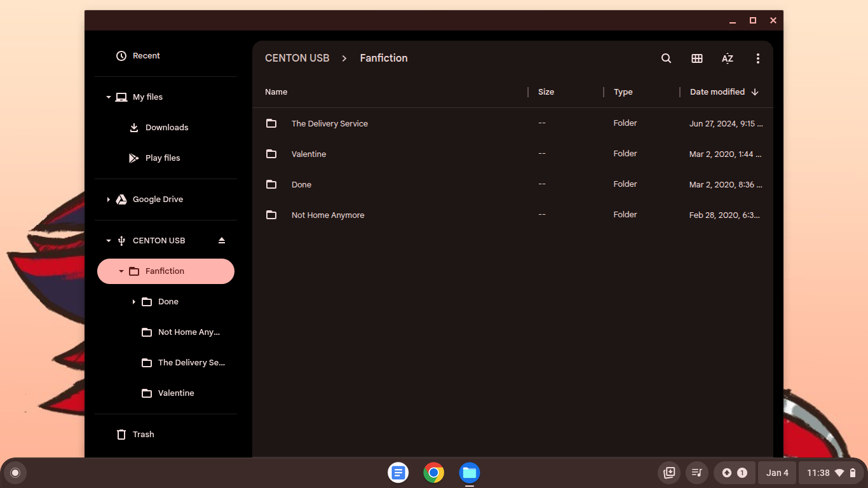Screen dimensions: 868x488
Task: Open the AZ sort options
Action: pos(728,58)
